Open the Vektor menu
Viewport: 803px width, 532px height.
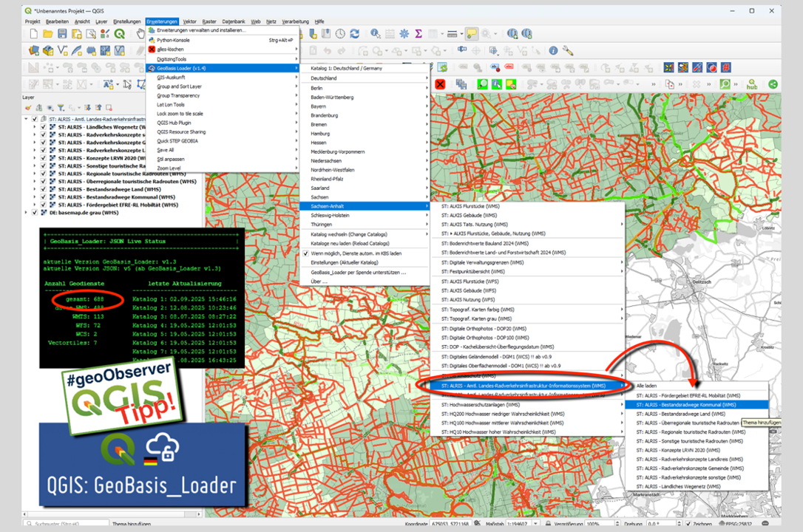pyautogui.click(x=189, y=21)
